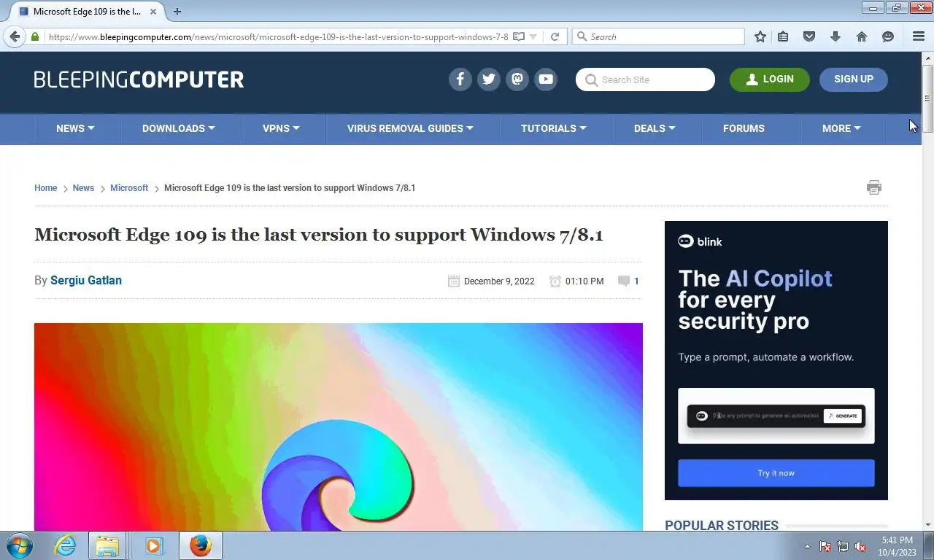Viewport: 934px width, 560px height.
Task: Select the Microsoft Edge 109 browser tab
Action: point(89,12)
